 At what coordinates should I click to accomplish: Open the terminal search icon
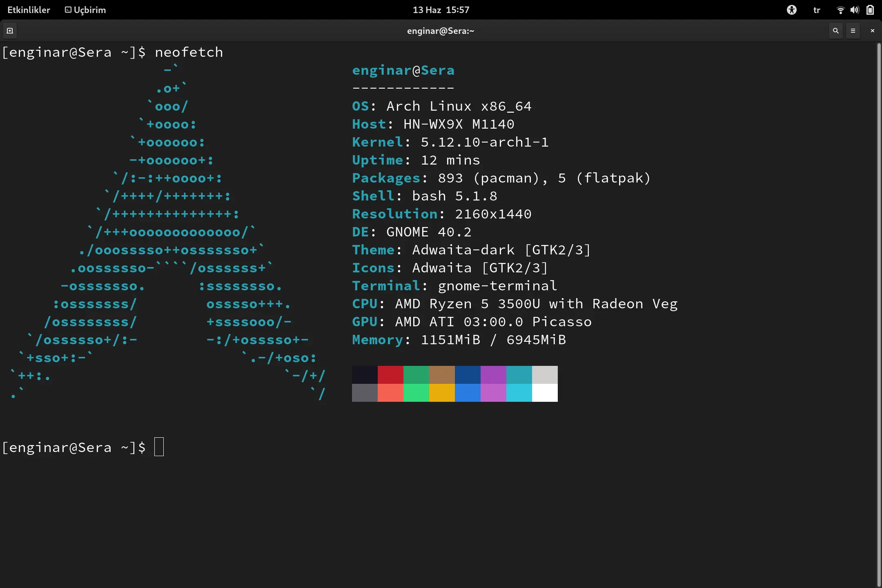tap(835, 31)
